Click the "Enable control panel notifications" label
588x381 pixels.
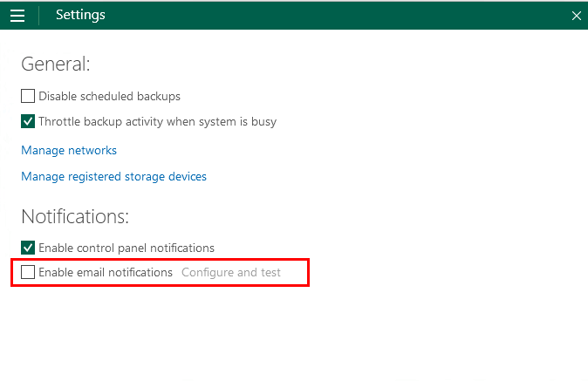(126, 248)
